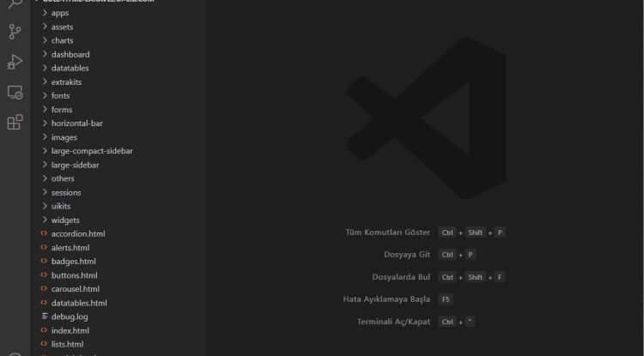The image size is (644, 356).
Task: Open the buttons.html file
Action: [74, 275]
